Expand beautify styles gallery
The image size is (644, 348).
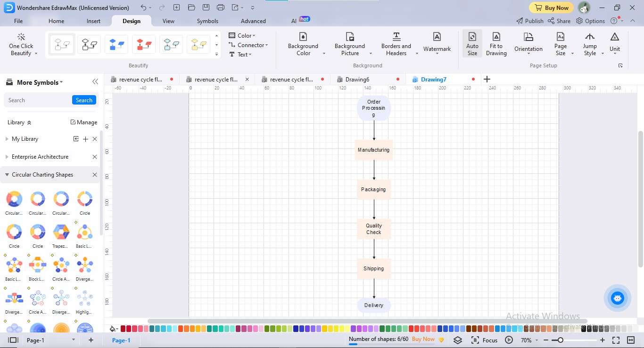coord(216,54)
